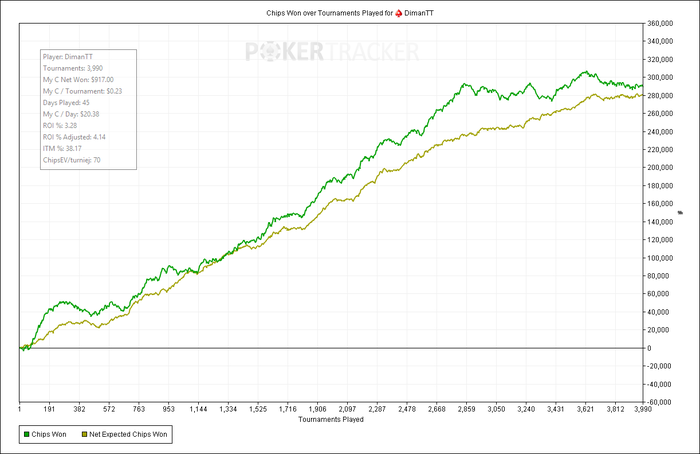Select the 'Chips Won' legend label
Screen dimensions: 700x454
click(49, 434)
